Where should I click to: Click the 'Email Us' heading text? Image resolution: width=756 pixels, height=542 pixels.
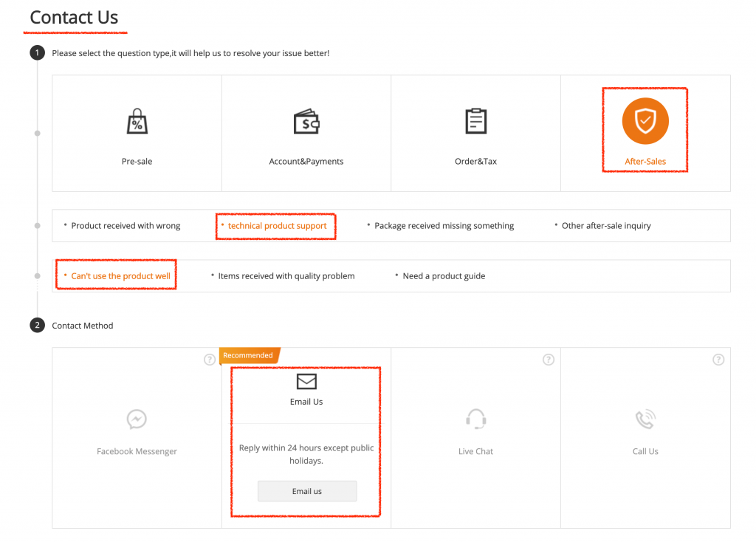click(306, 402)
